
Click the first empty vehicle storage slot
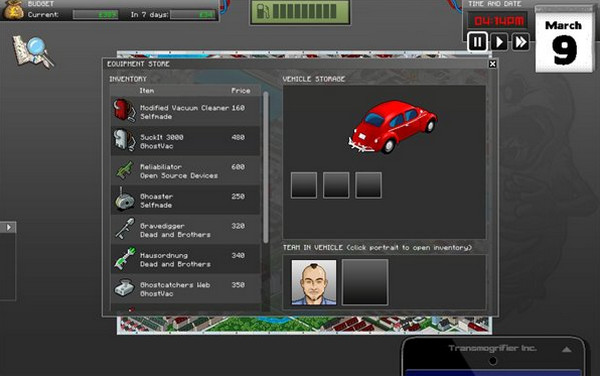(x=304, y=185)
